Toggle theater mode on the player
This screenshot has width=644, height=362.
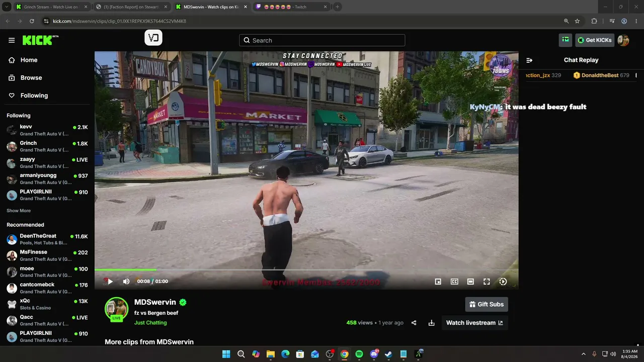(x=470, y=282)
